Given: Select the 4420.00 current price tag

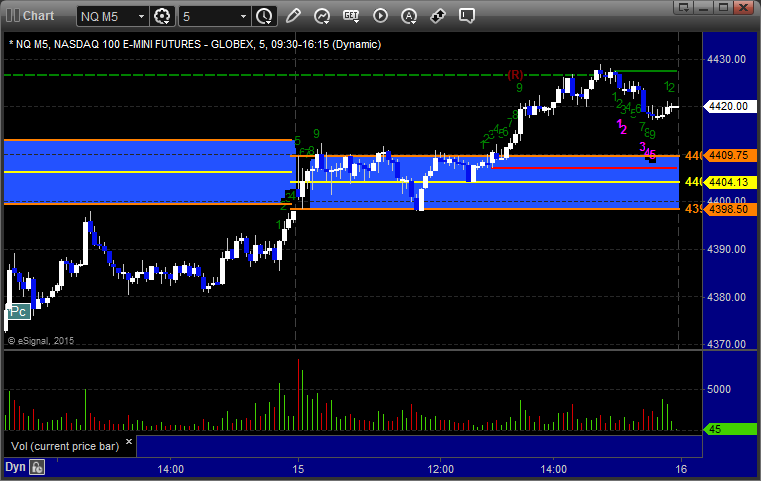Looking at the screenshot, I should tap(730, 106).
